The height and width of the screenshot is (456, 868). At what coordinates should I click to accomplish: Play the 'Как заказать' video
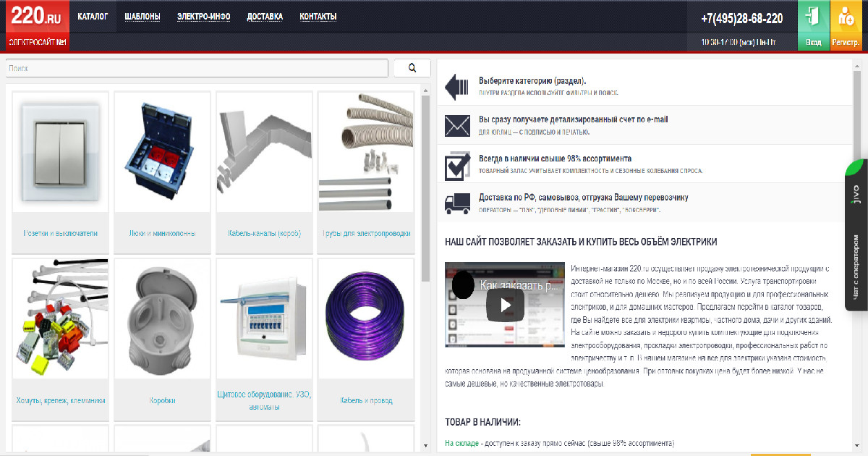click(505, 305)
